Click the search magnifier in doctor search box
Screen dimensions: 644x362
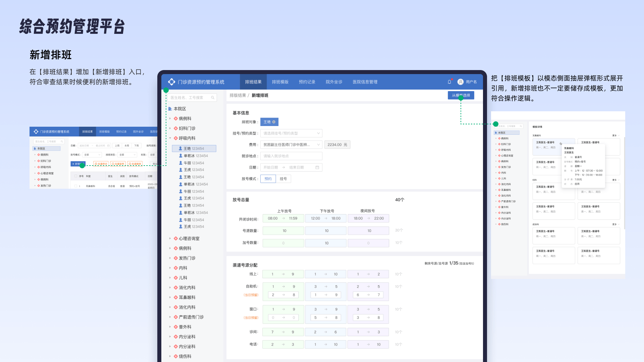click(213, 98)
